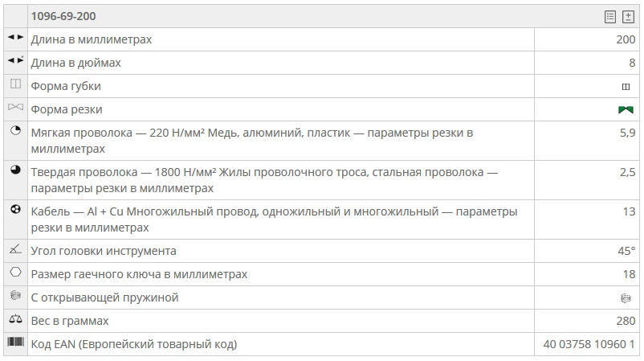
Task: Click the opening spring icon on left
Action: pos(15,297)
